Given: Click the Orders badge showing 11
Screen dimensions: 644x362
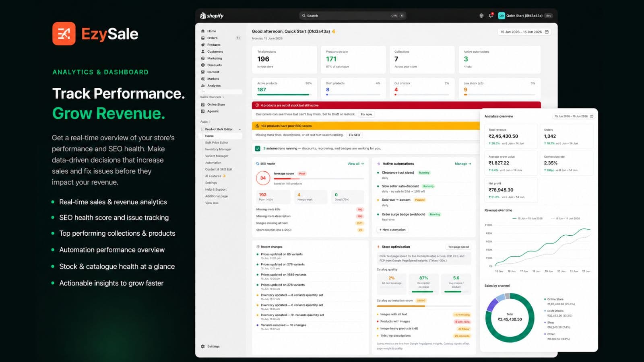Looking at the screenshot, I should [238, 38].
